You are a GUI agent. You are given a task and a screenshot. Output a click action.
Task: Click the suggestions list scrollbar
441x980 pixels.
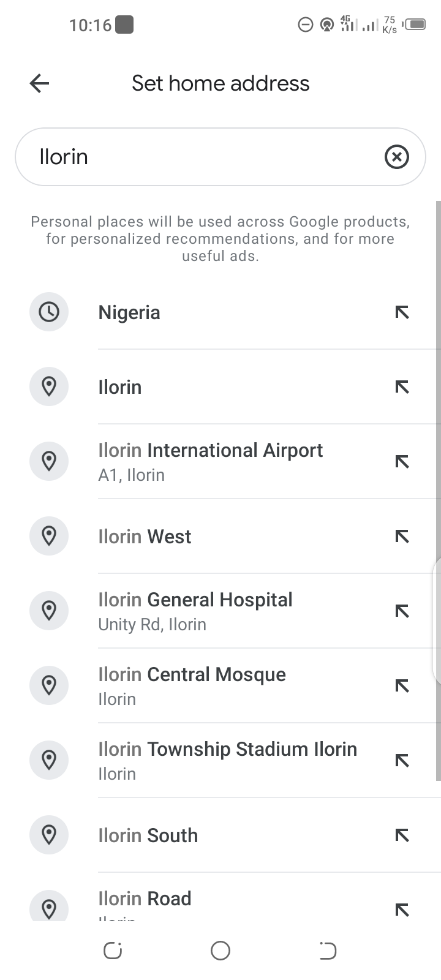[438, 490]
